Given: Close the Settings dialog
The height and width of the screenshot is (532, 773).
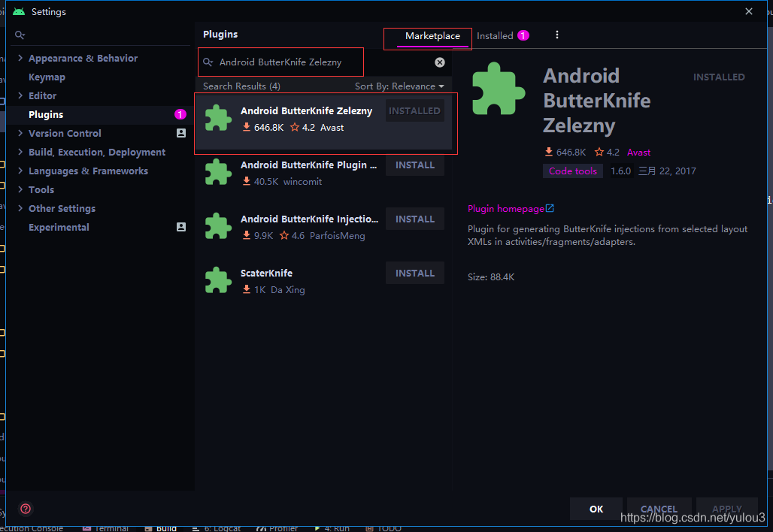Looking at the screenshot, I should [x=749, y=11].
